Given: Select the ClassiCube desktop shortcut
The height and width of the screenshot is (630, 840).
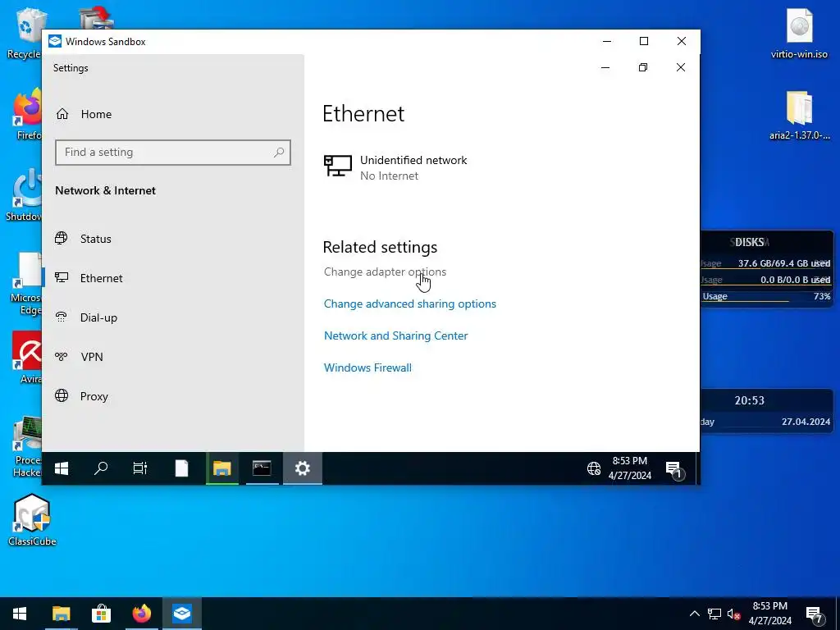Looking at the screenshot, I should click(x=32, y=520).
